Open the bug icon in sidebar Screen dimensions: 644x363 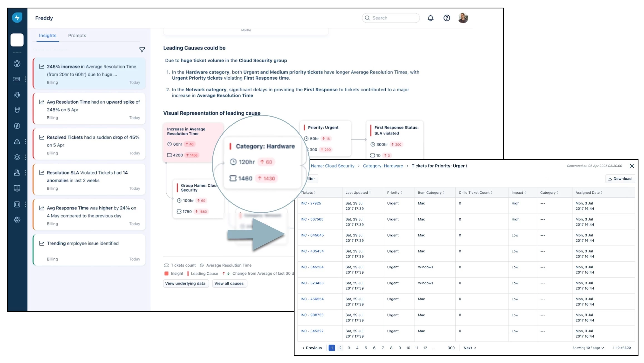pyautogui.click(x=17, y=95)
